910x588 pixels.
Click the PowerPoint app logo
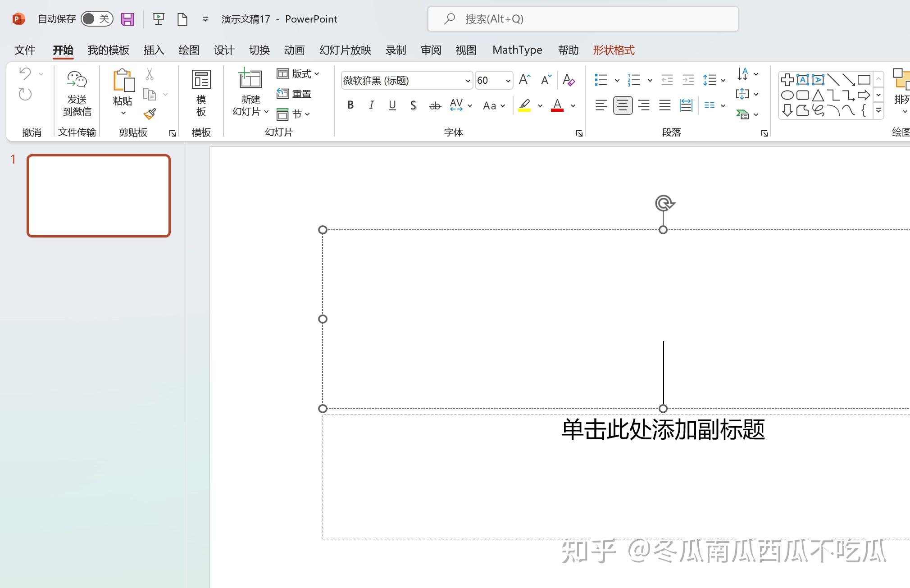click(x=18, y=19)
